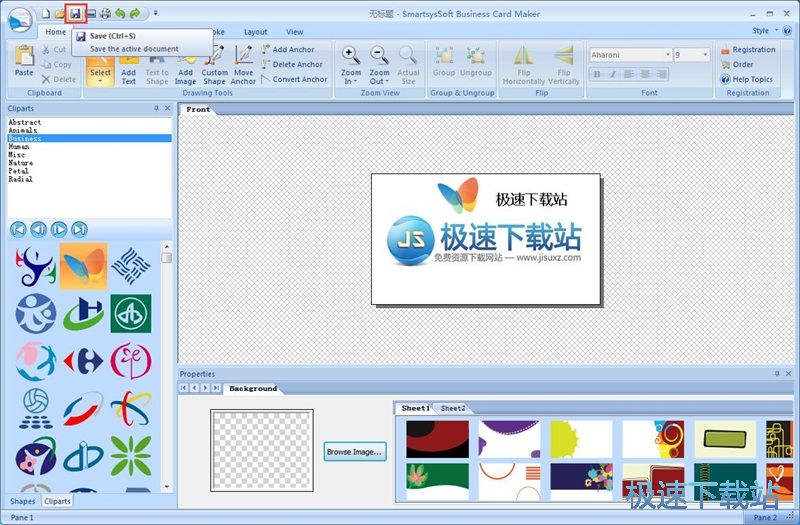Click Add Anchor in Drawing Tools

288,49
